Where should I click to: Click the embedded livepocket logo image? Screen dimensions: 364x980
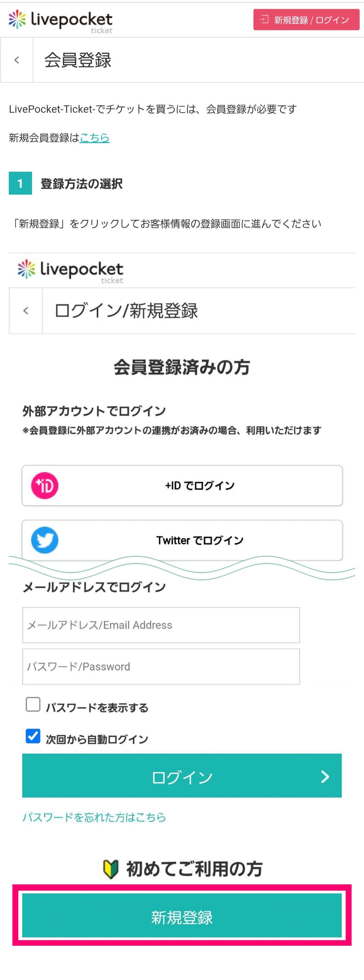pos(70,271)
